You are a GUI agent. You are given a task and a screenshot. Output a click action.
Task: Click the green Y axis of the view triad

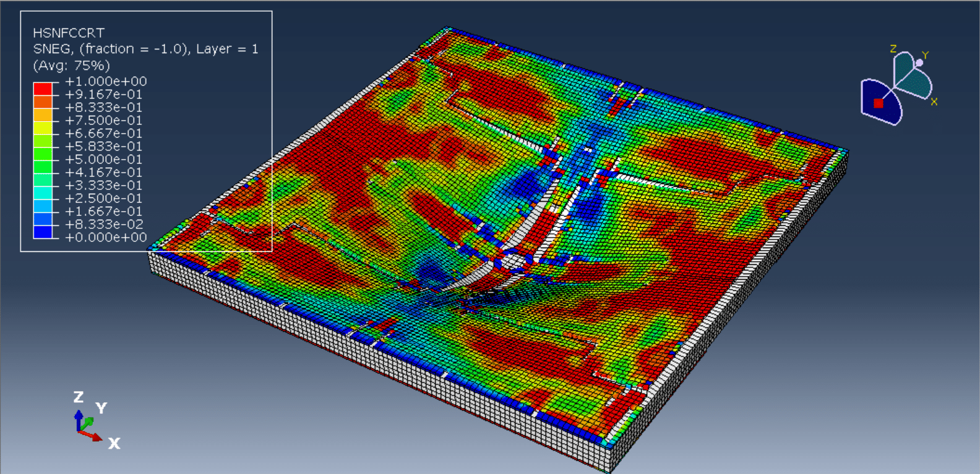click(87, 423)
